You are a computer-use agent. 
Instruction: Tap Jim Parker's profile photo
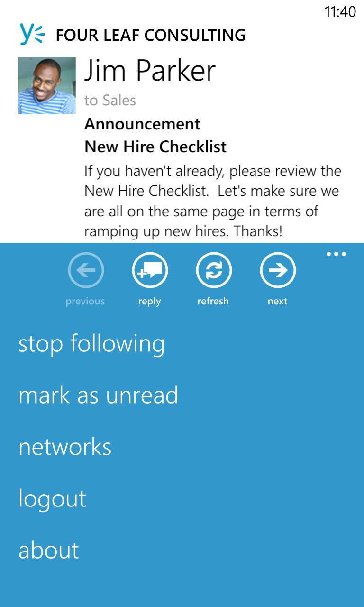click(x=46, y=86)
